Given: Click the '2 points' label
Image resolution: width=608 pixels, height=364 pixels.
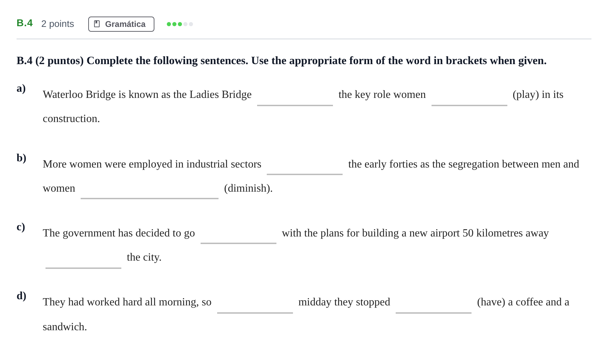Looking at the screenshot, I should tap(58, 24).
